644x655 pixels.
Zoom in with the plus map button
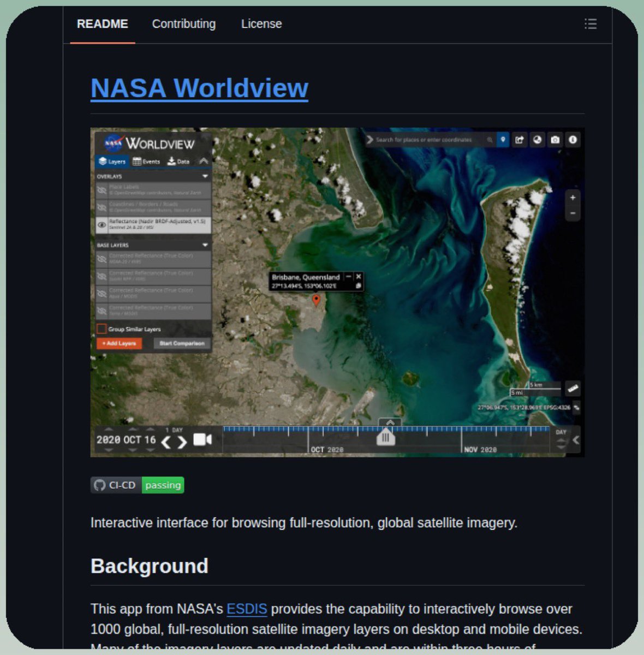click(x=573, y=198)
